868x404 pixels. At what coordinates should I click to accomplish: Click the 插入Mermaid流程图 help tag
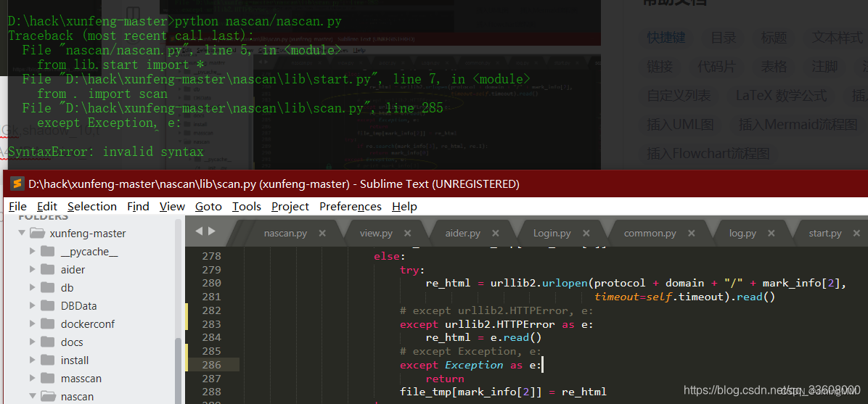click(798, 124)
